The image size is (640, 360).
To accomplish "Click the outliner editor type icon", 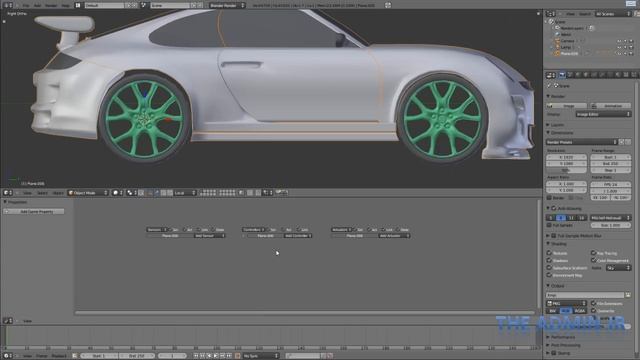I will pyautogui.click(x=550, y=14).
